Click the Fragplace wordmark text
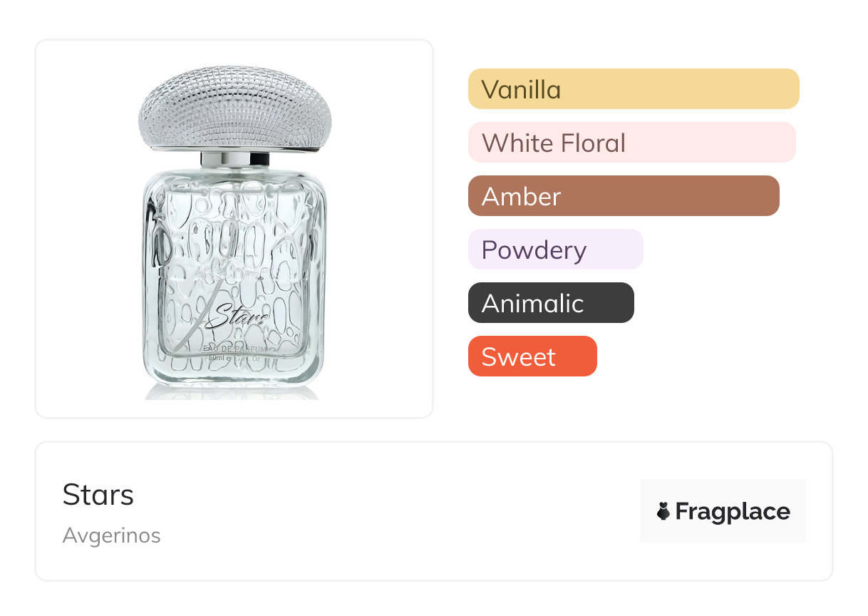868x616 pixels. click(x=733, y=511)
